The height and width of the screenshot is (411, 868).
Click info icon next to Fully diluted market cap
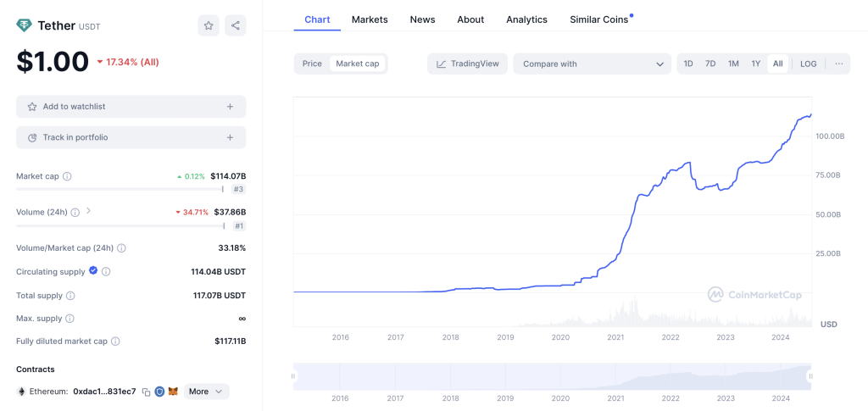[115, 342]
